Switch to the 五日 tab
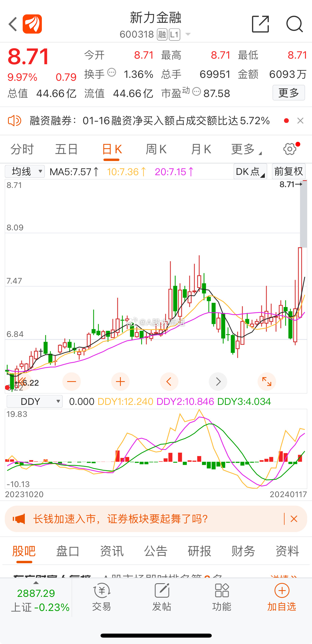Image resolution: width=312 pixels, height=644 pixels. pos(66,149)
